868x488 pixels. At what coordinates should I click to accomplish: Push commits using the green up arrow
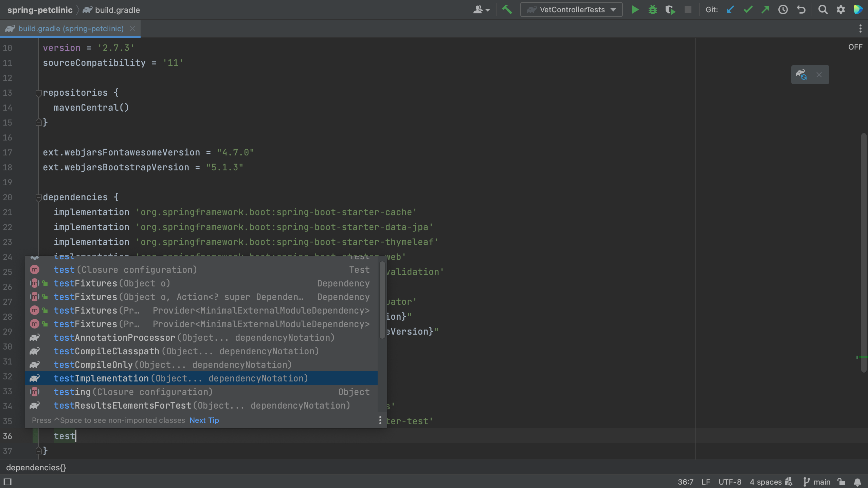tap(766, 10)
